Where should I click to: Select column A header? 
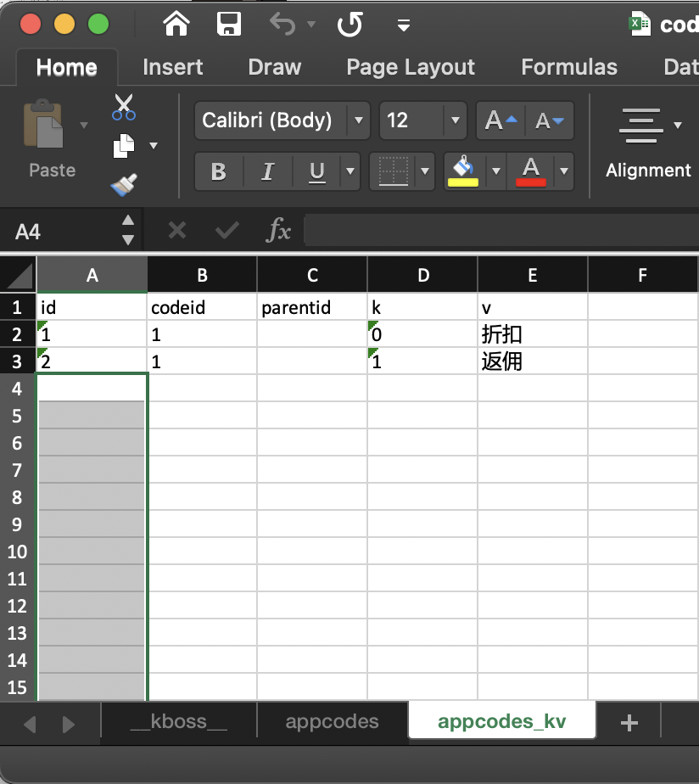92,275
